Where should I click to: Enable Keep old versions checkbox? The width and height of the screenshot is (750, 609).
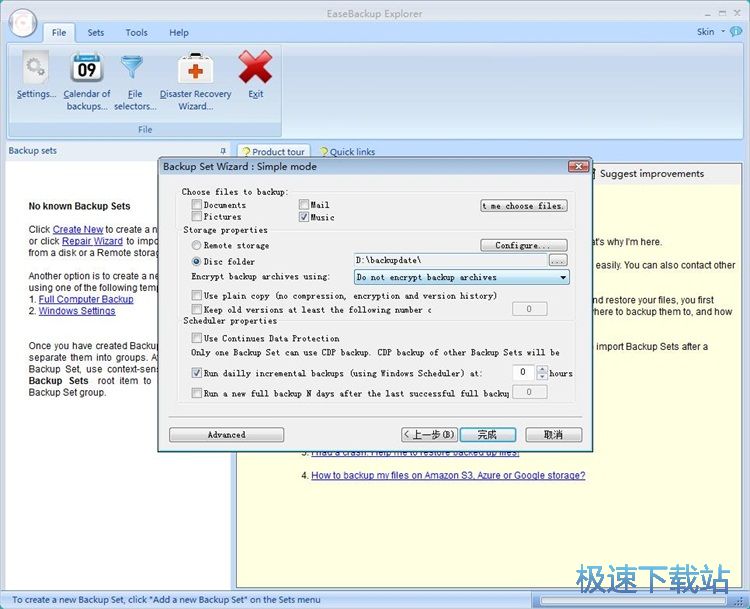[197, 310]
